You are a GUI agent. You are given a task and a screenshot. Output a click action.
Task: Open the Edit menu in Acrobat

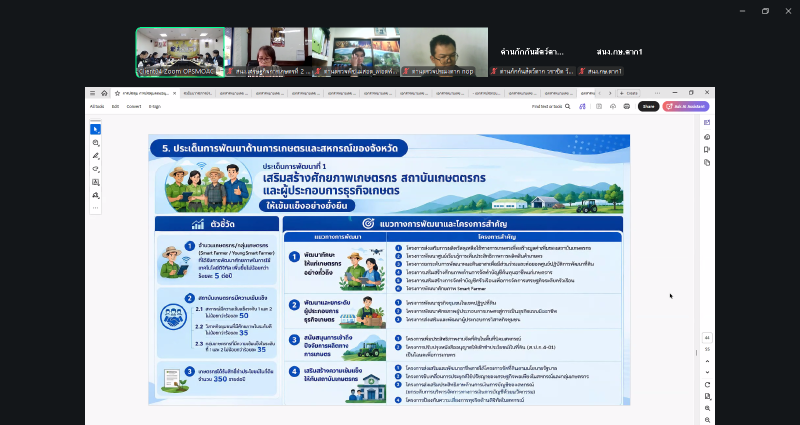(115, 107)
